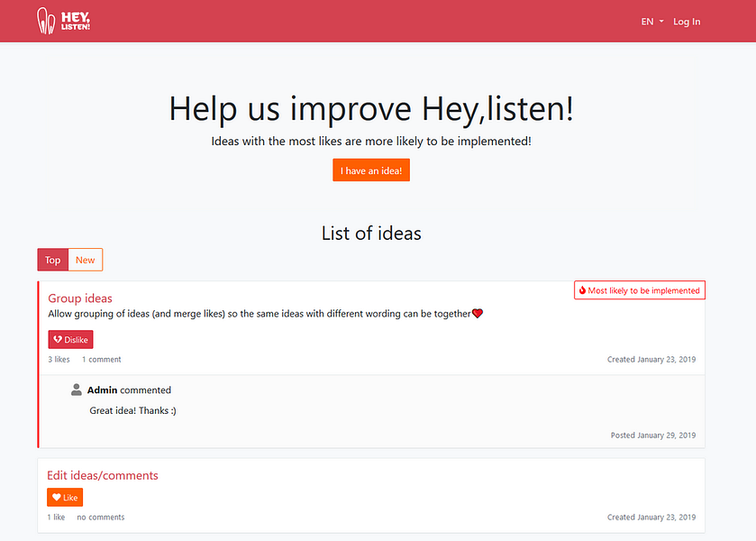The width and height of the screenshot is (756, 541).
Task: Click the heart icon inside the Like button
Action: [x=55, y=497]
